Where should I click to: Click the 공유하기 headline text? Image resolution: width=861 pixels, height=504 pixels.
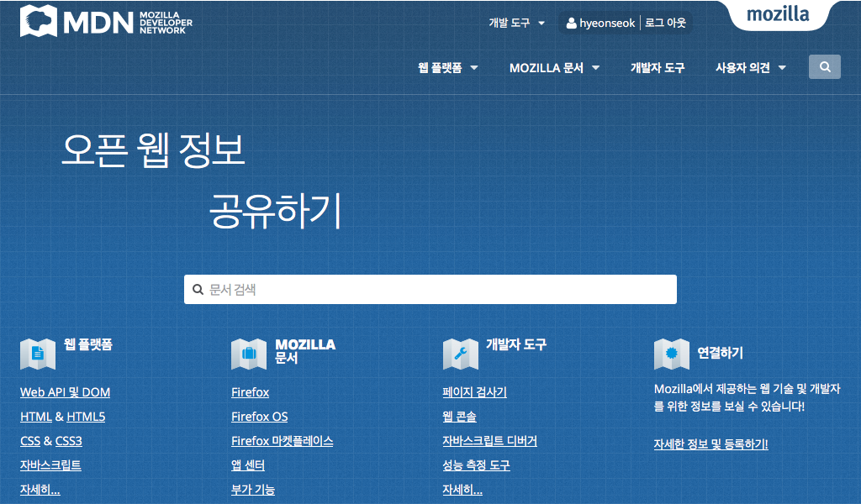(276, 211)
